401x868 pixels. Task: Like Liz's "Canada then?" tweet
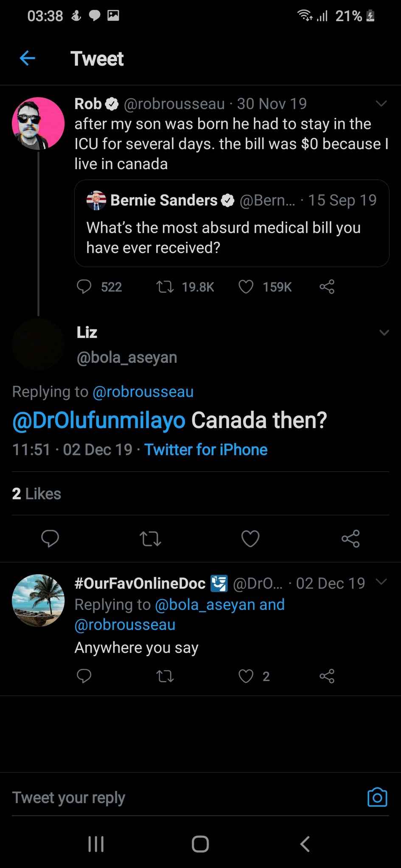[x=250, y=539]
